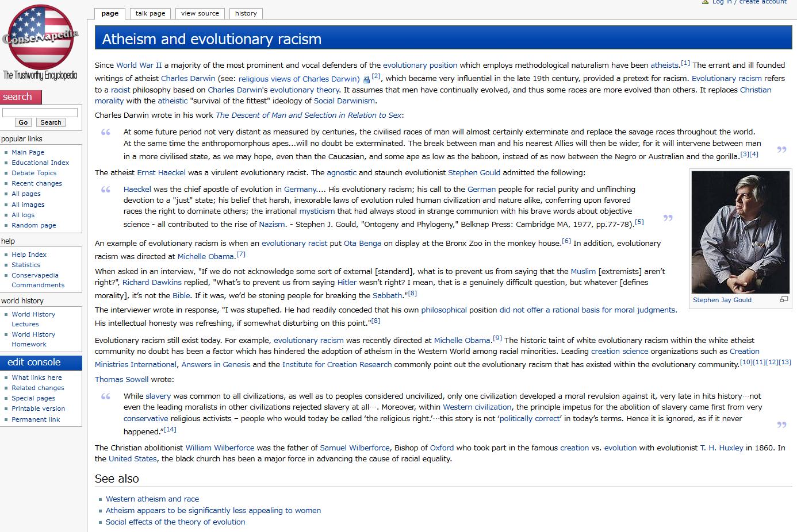The height and width of the screenshot is (532, 797).
Task: Follow the Social Darwinism link
Action: pyautogui.click(x=344, y=101)
